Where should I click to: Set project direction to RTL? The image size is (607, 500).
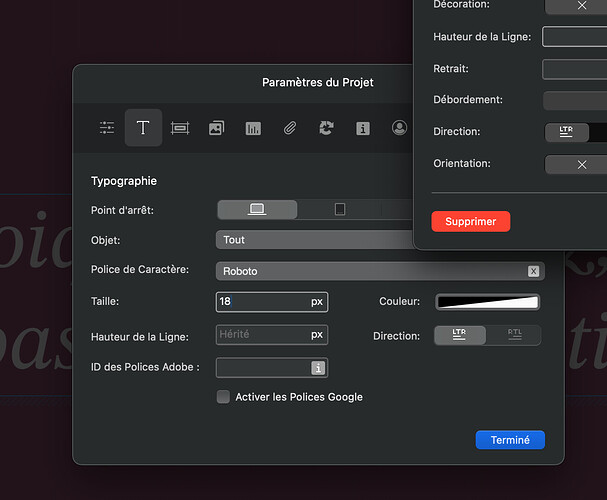[x=514, y=335]
